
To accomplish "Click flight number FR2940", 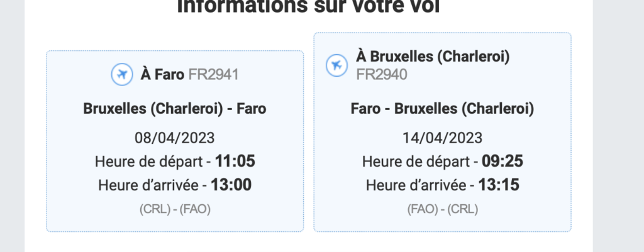I will pos(382,75).
